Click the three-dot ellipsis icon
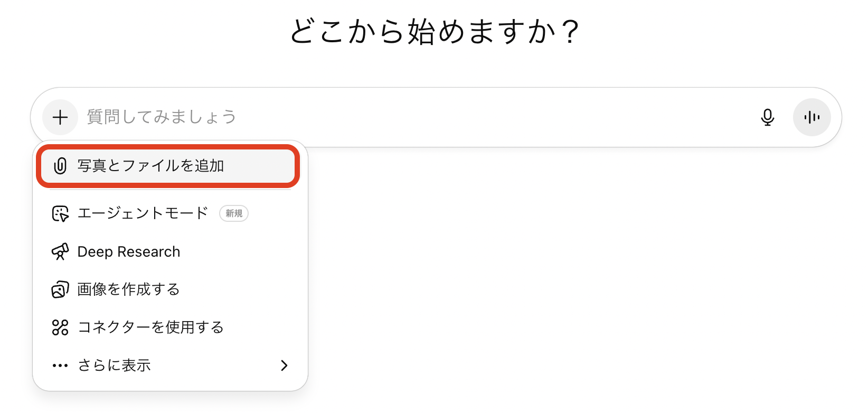868x413 pixels. 60,365
